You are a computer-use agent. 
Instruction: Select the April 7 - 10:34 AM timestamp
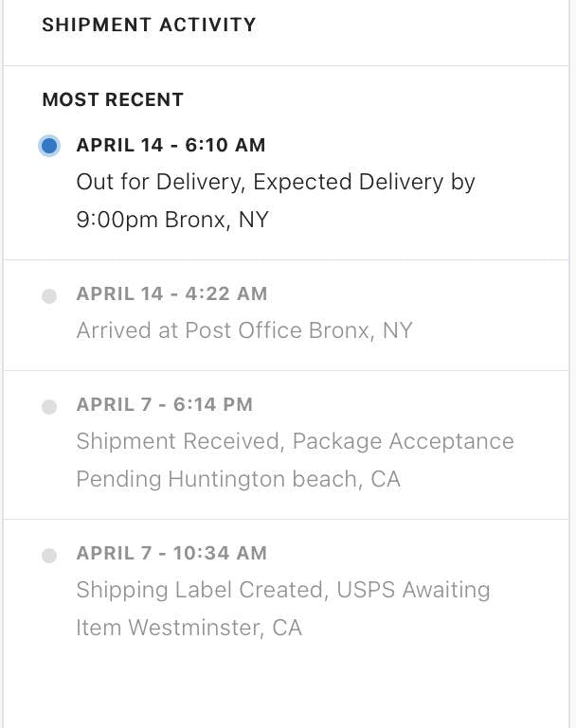tap(171, 553)
